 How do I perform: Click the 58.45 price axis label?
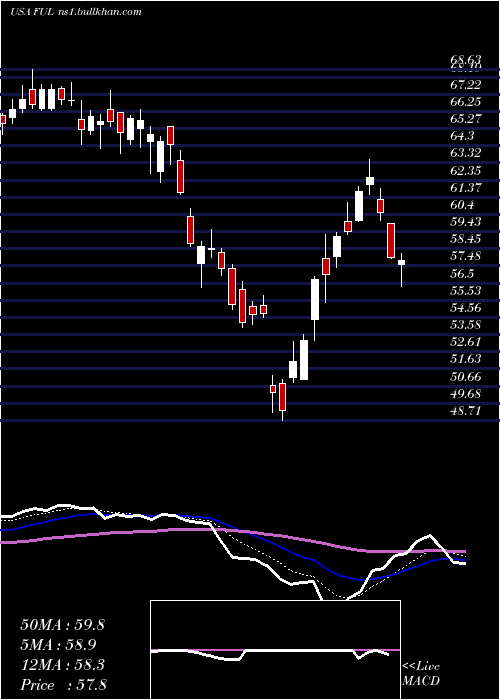(x=466, y=239)
